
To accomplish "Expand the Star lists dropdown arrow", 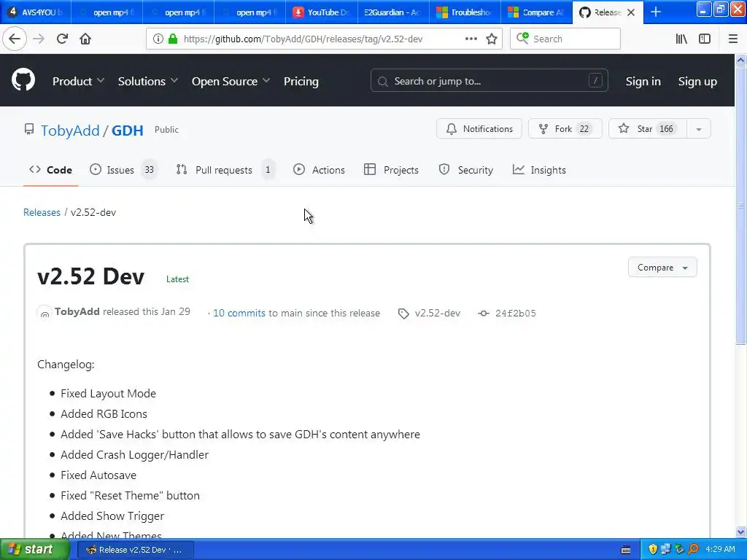I will point(698,129).
